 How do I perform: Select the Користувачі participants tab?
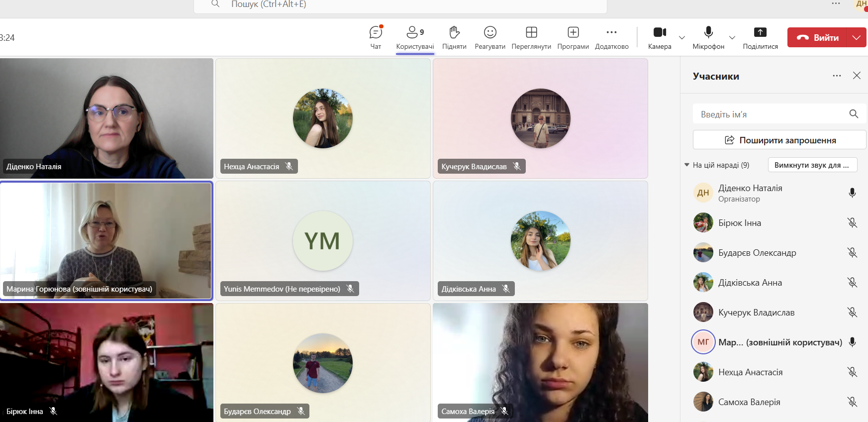pos(415,37)
